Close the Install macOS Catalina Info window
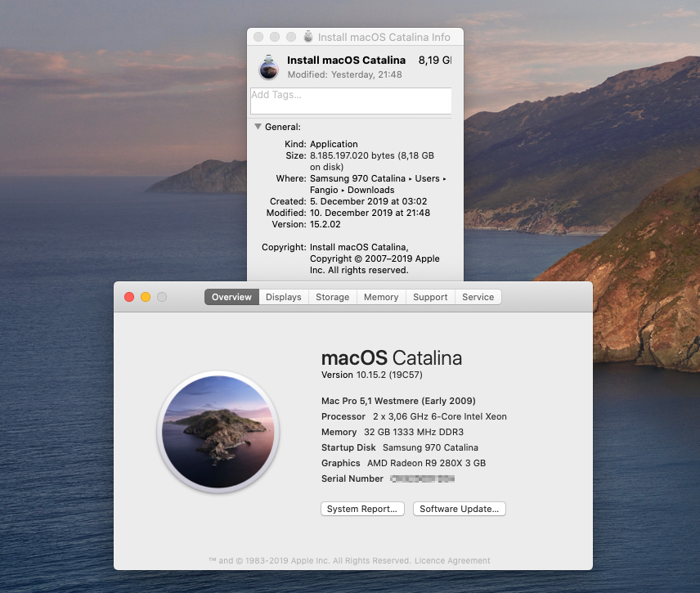The width and height of the screenshot is (700, 593). 258,37
